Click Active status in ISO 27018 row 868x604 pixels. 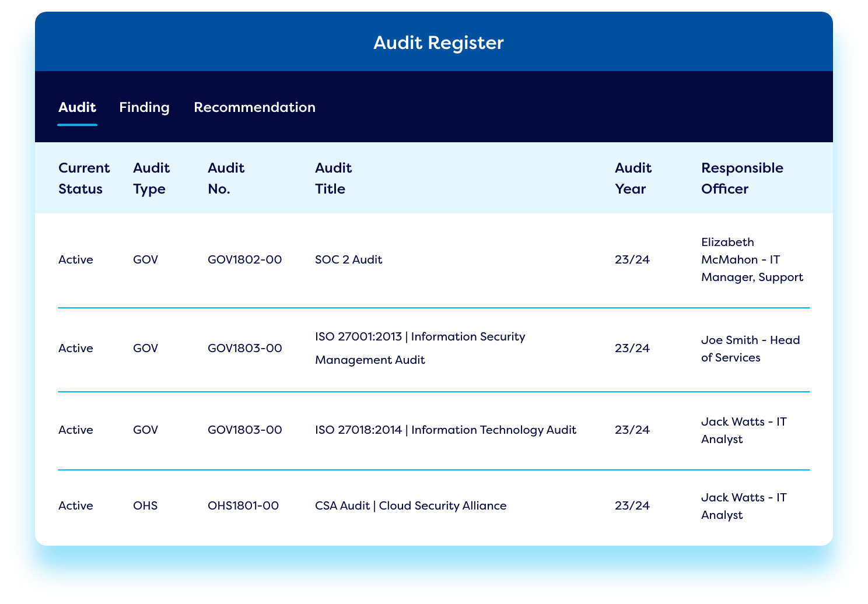[x=76, y=430]
